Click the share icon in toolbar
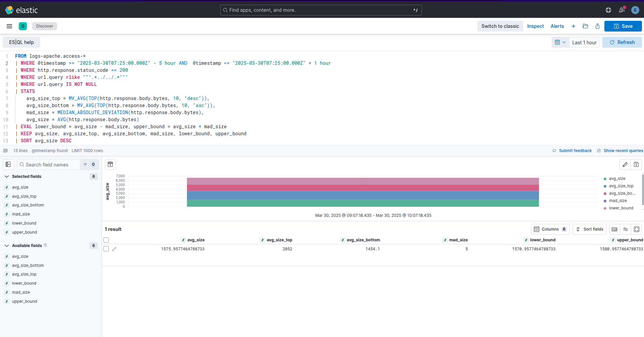 pos(597,26)
